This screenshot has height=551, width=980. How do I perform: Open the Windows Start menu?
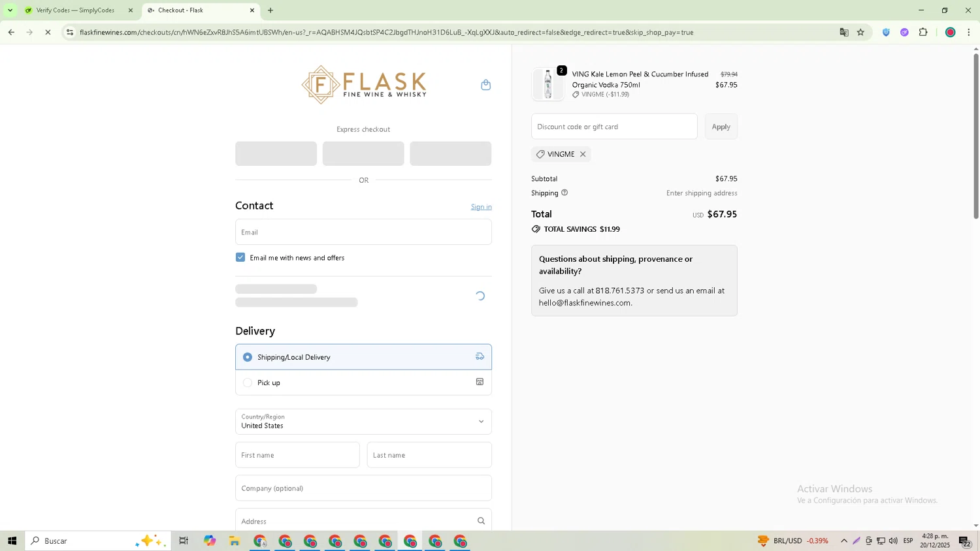pos(12,541)
